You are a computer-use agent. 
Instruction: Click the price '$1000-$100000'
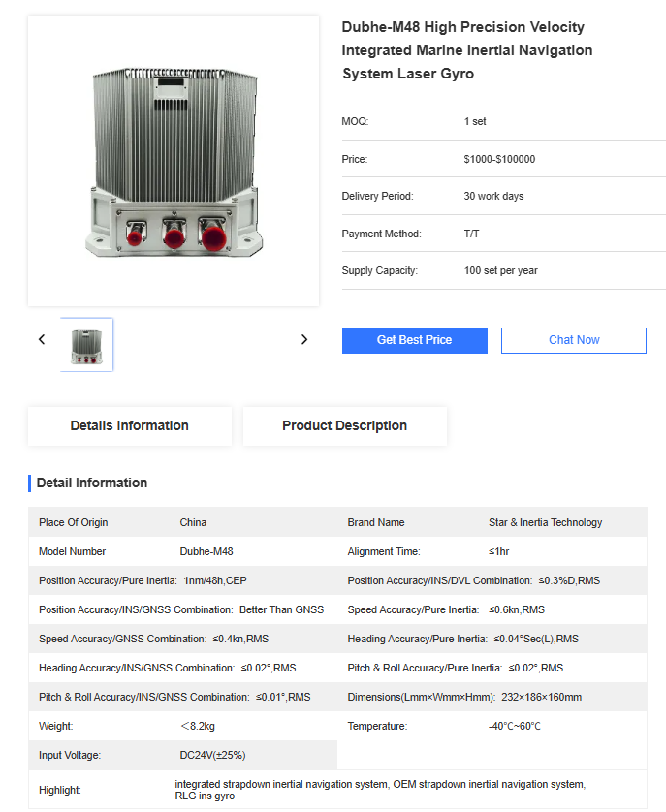[499, 160]
